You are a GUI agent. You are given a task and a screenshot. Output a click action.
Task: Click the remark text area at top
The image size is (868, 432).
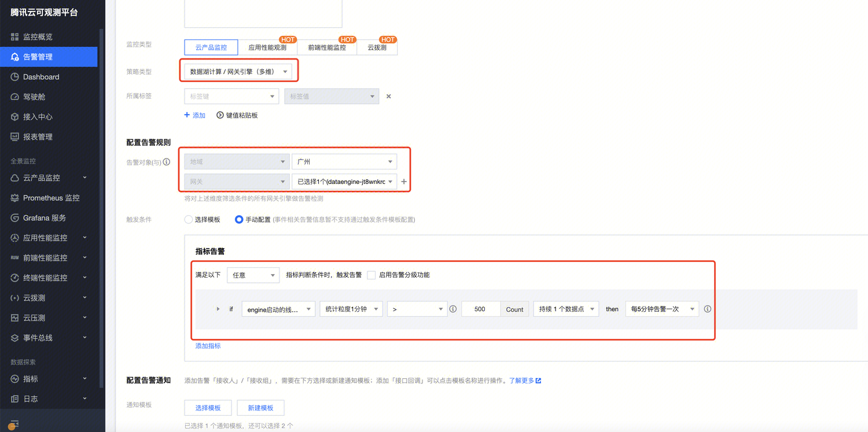pyautogui.click(x=263, y=13)
